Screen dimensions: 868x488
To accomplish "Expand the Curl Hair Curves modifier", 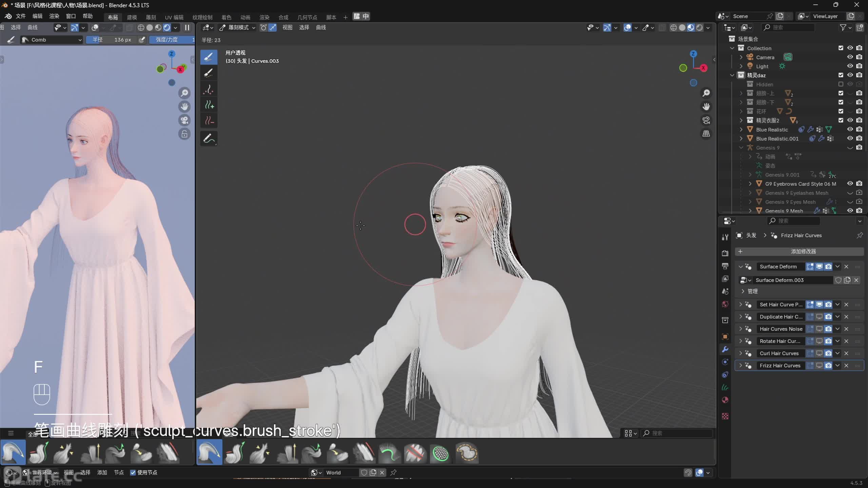I will (741, 353).
